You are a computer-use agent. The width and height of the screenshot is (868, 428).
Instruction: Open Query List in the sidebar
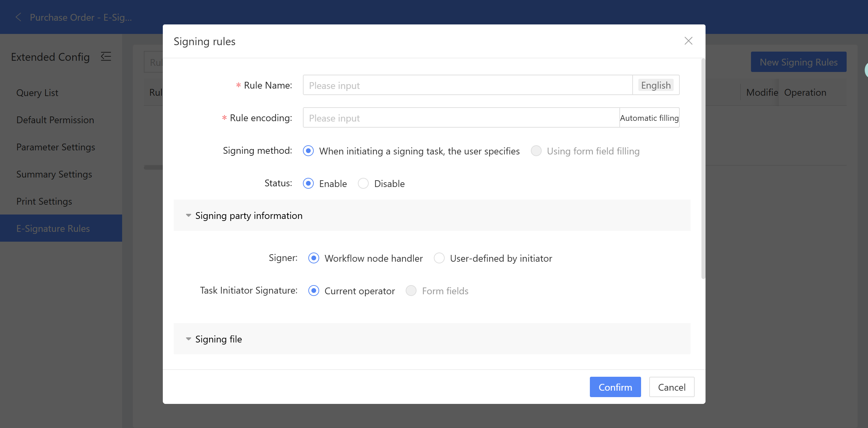pyautogui.click(x=37, y=93)
